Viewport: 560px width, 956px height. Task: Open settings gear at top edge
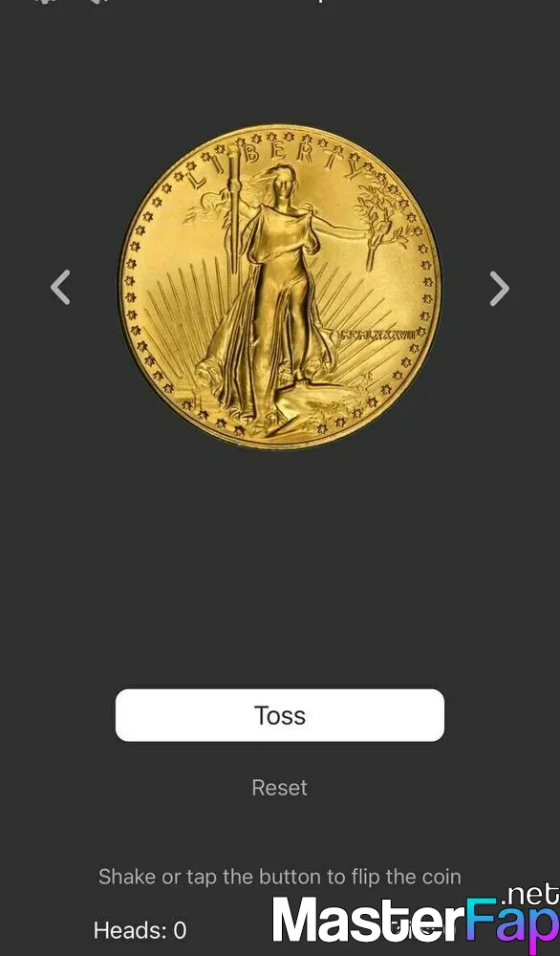click(x=46, y=2)
